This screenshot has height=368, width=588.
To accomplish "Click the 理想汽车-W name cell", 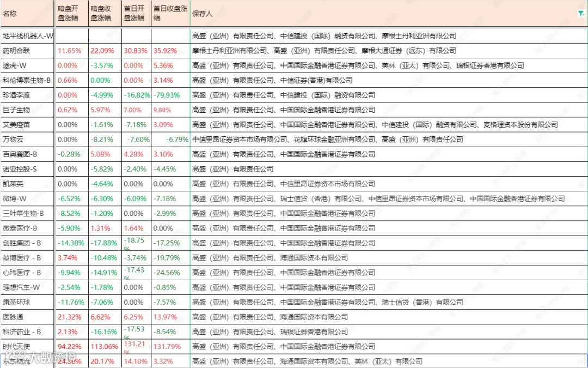I will (x=27, y=288).
